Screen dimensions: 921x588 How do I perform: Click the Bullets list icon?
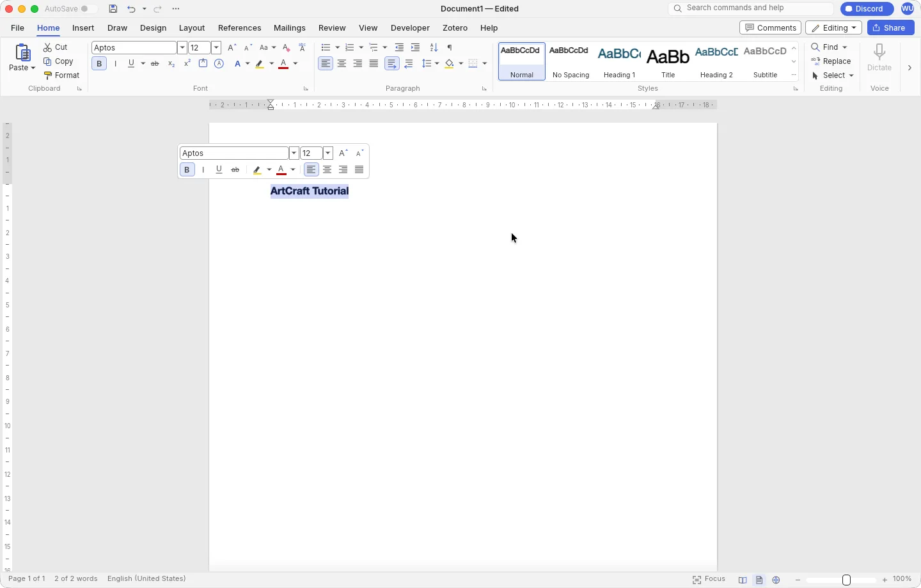point(326,47)
